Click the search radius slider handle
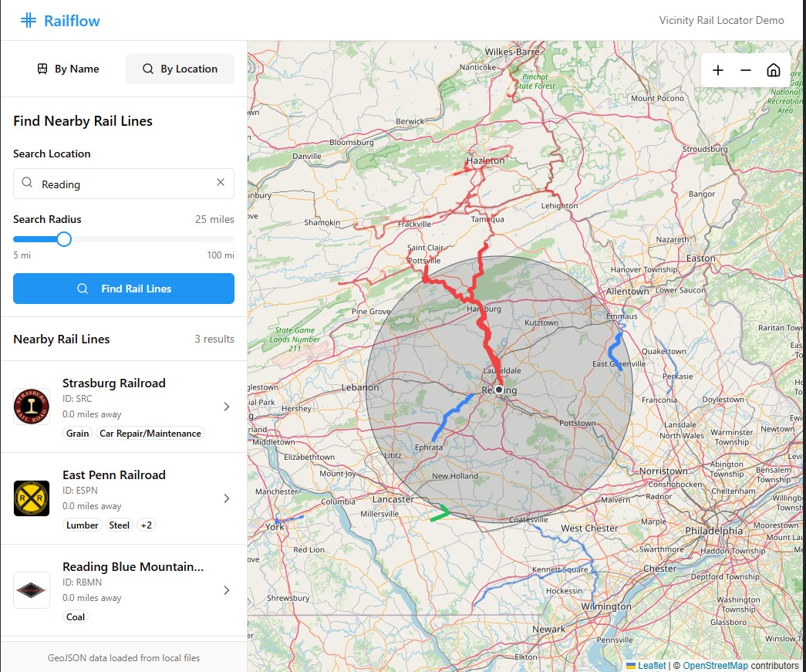 pos(64,239)
